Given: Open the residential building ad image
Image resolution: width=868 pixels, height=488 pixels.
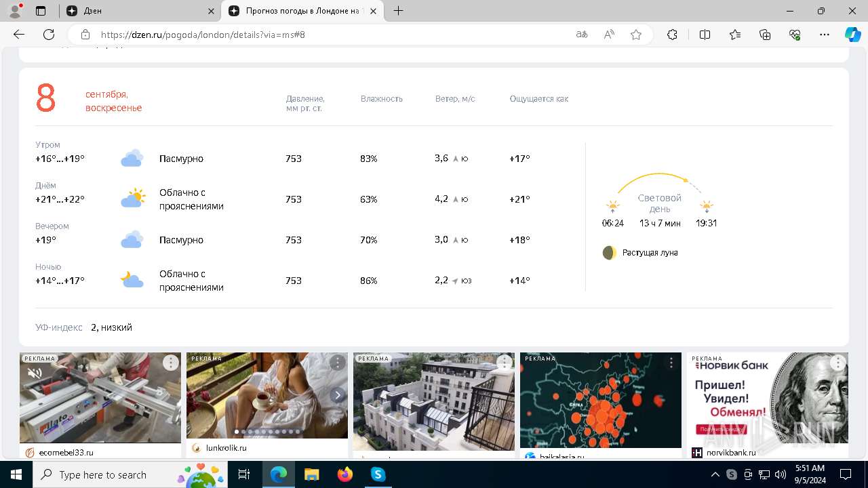Looking at the screenshot, I should click(x=434, y=401).
